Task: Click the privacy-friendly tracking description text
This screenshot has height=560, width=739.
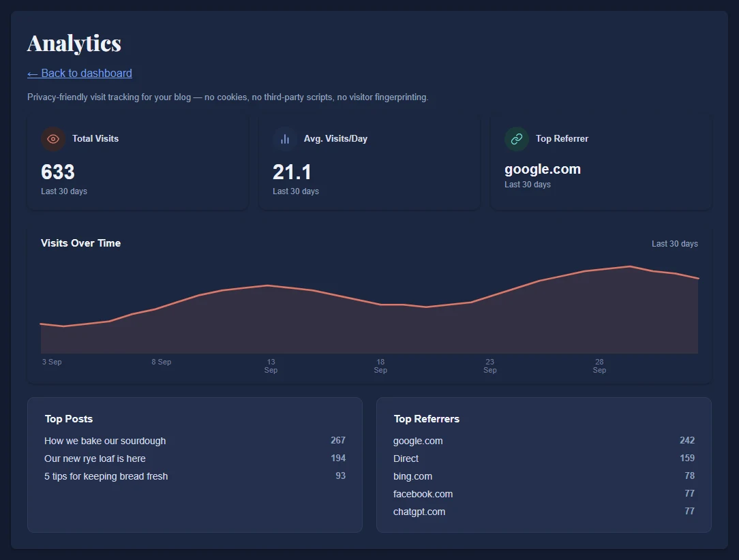Action: point(228,97)
